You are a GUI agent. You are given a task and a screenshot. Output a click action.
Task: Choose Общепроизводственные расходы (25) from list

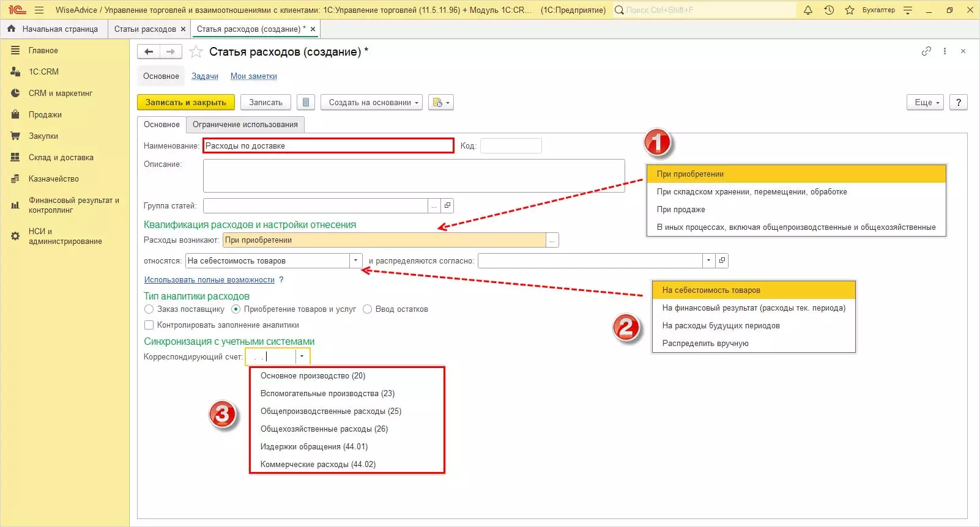pyautogui.click(x=347, y=411)
